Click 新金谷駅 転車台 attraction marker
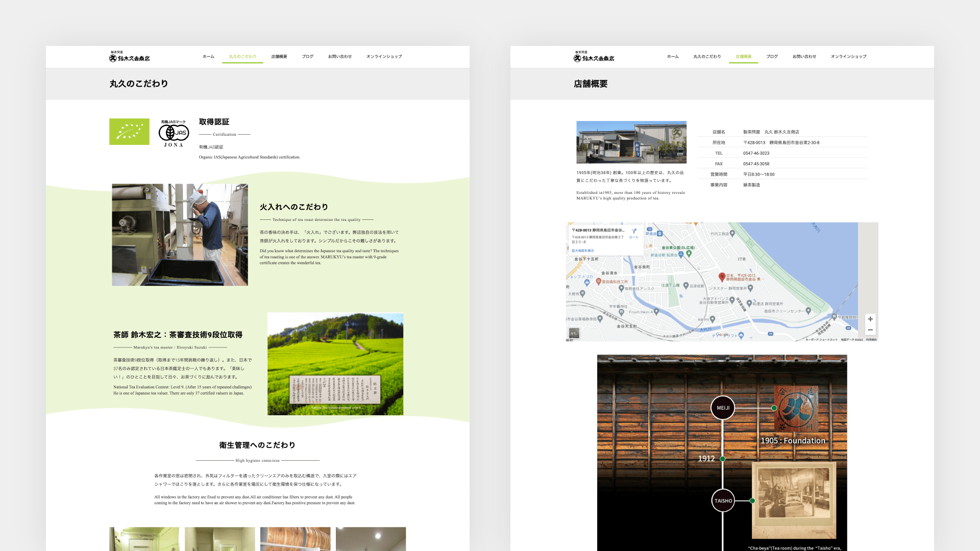Viewport: 980px width, 551px height. point(680,254)
